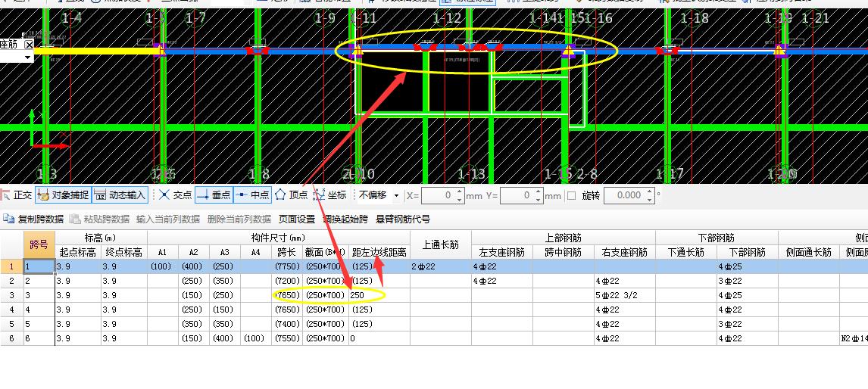Image resolution: width=868 pixels, height=389 pixels.
Task: Click axis label 1-12 in drawing
Action: pyautogui.click(x=447, y=19)
